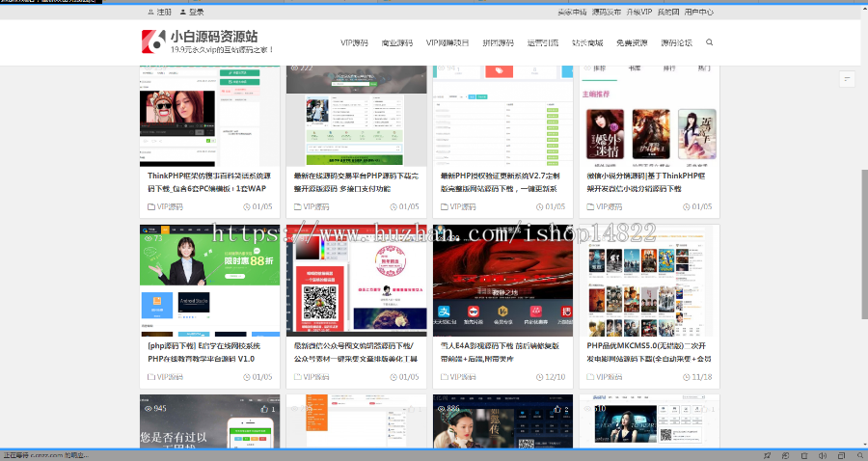
Task: Open the 登录 login link
Action: 192,12
